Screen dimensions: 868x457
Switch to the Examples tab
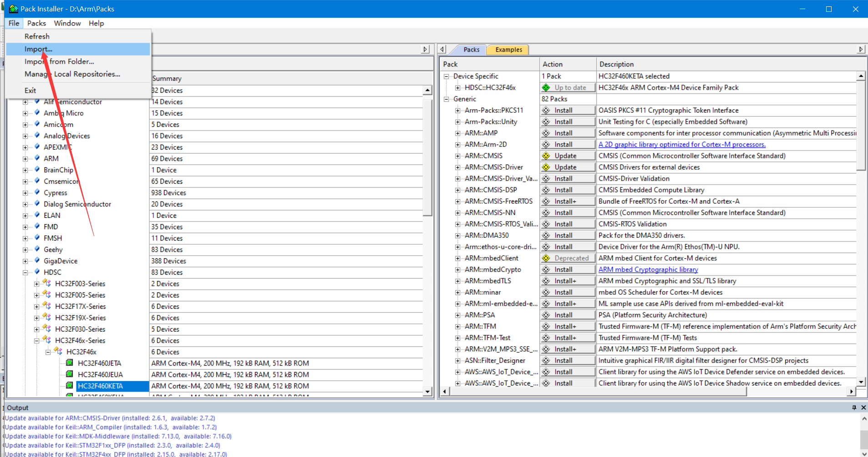(x=508, y=50)
